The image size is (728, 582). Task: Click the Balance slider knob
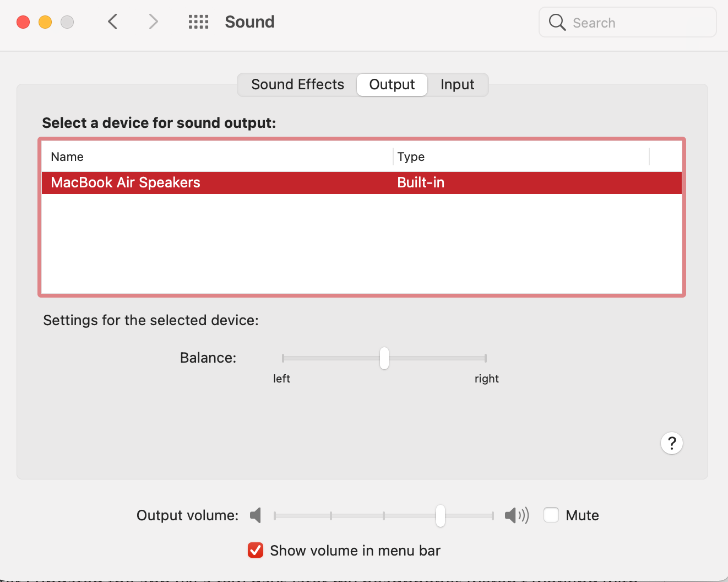point(384,358)
